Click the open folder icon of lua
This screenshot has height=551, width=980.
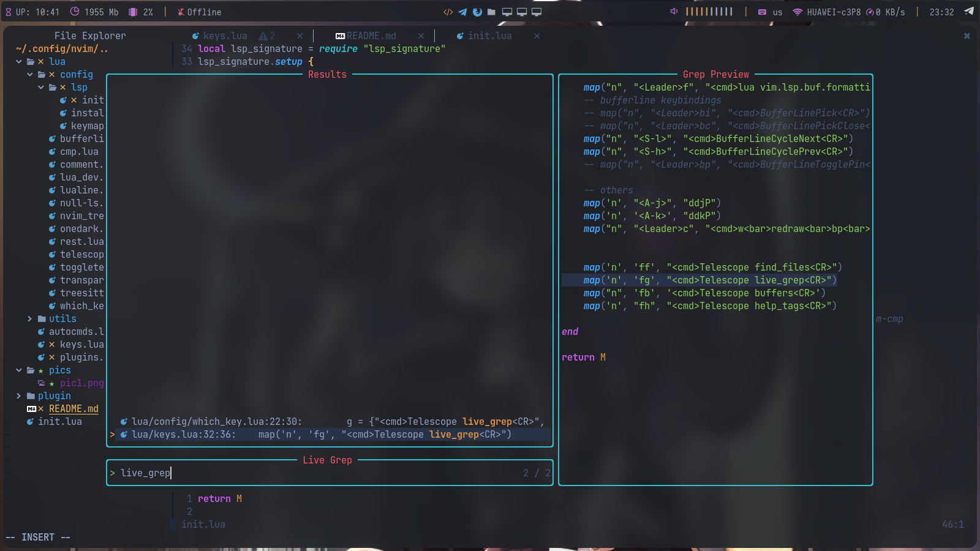coord(31,62)
